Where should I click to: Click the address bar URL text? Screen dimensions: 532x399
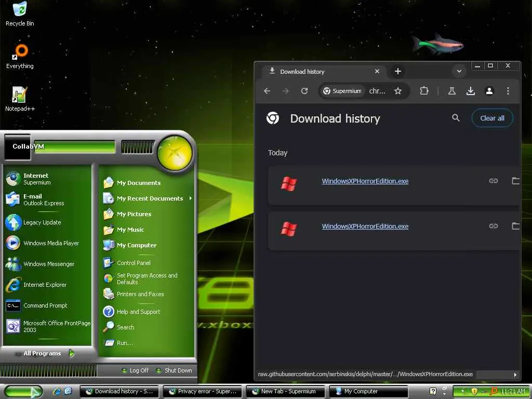tap(377, 91)
